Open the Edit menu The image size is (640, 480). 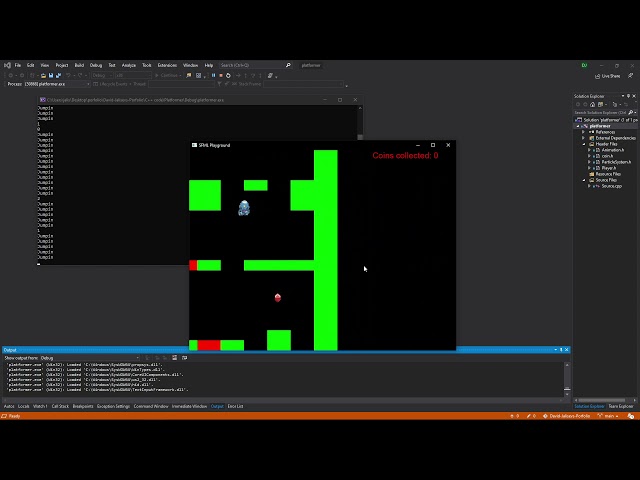pyautogui.click(x=31, y=65)
